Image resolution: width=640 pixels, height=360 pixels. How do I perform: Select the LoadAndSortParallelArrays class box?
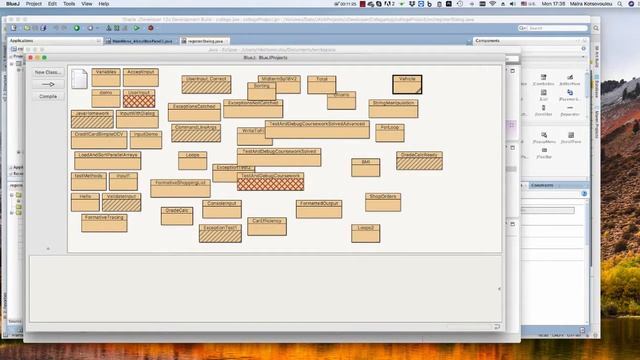tap(108, 161)
